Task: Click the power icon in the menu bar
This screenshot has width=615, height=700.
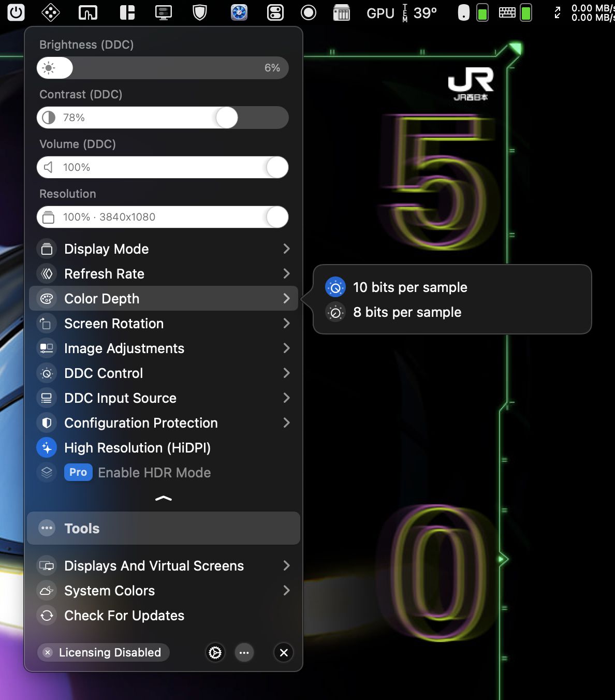Action: point(16,12)
